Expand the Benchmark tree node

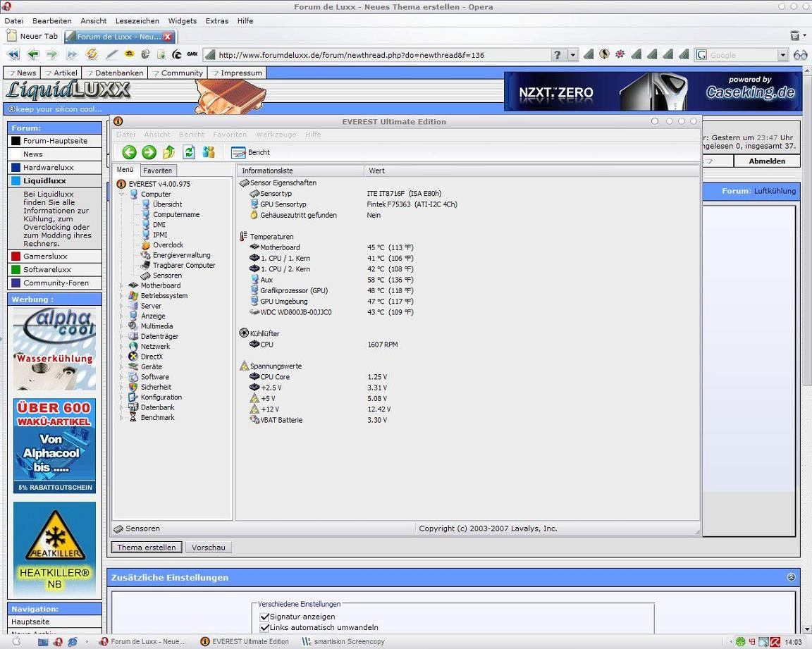point(122,417)
